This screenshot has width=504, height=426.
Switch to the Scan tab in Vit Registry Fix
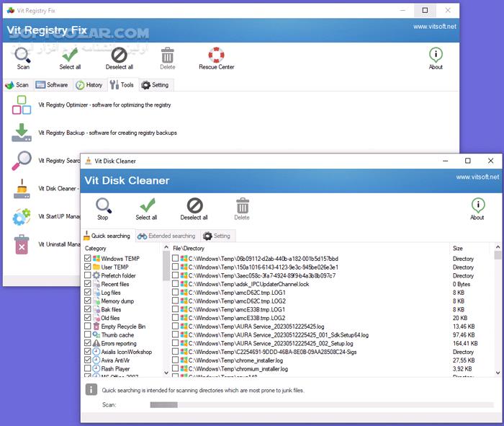point(17,85)
